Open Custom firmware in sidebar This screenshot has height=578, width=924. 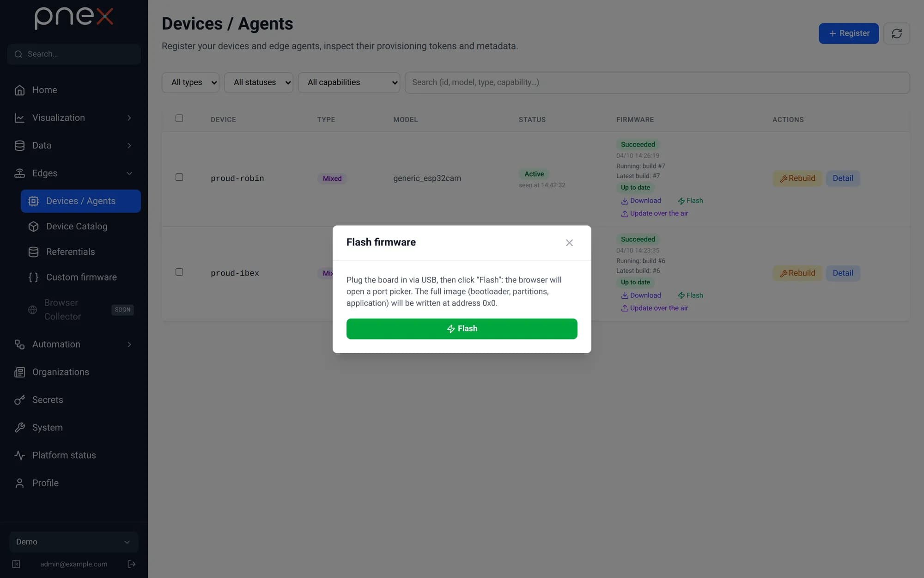[x=81, y=277]
